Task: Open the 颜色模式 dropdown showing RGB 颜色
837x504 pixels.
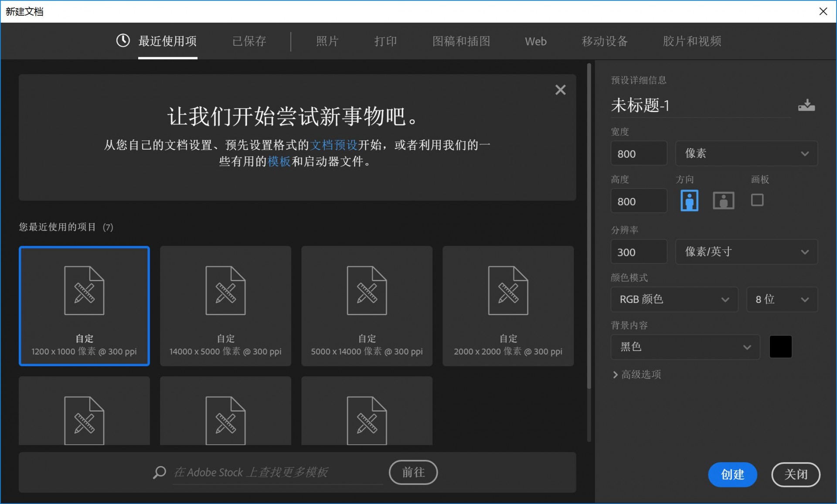Action: click(x=674, y=300)
